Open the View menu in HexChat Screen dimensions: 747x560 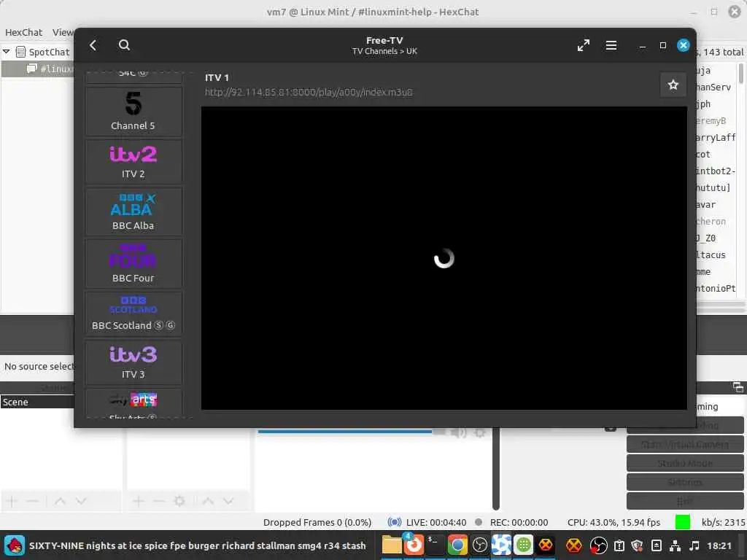coord(63,32)
